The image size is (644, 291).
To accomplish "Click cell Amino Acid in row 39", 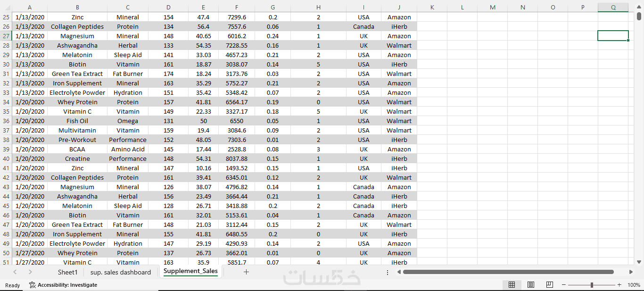I will point(128,149).
